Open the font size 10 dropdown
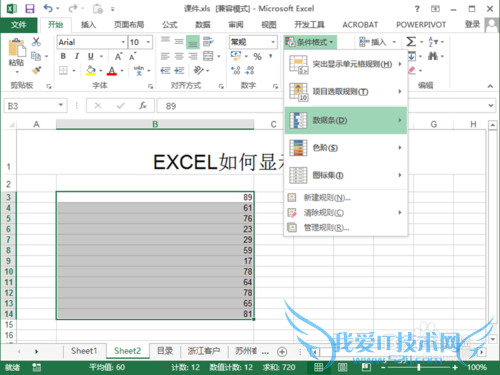The image size is (500, 375). coord(148,42)
